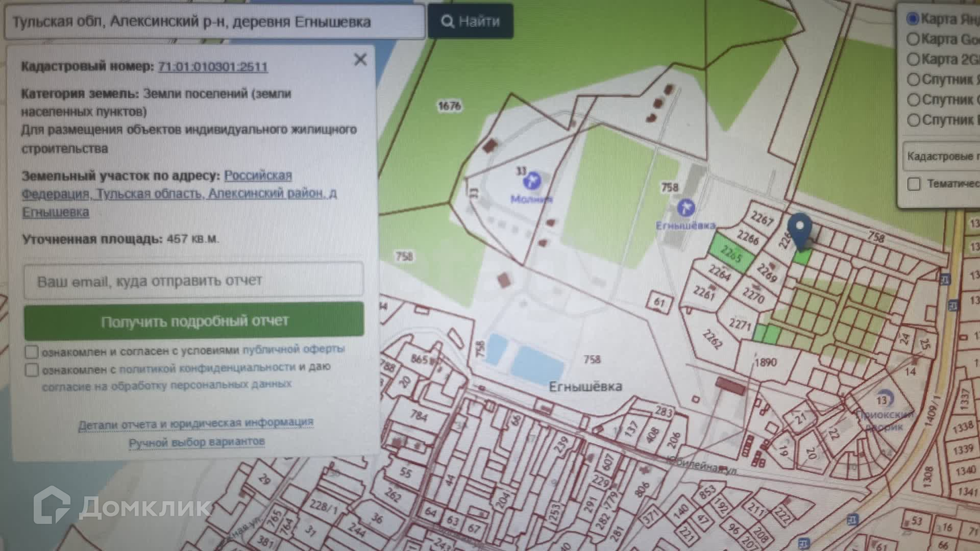Click the Домклик logo watermark

coord(122,505)
